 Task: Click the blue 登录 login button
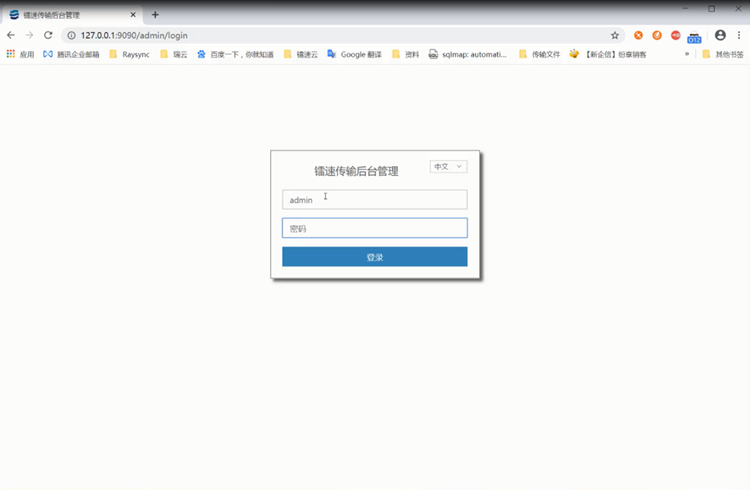point(374,257)
